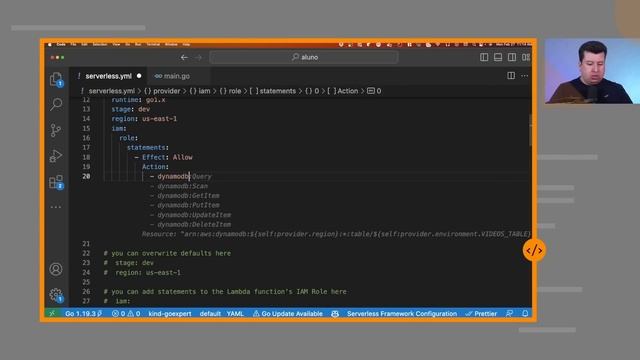The width and height of the screenshot is (640, 360).
Task: Click the 'aluno' command center search box
Action: [x=304, y=58]
